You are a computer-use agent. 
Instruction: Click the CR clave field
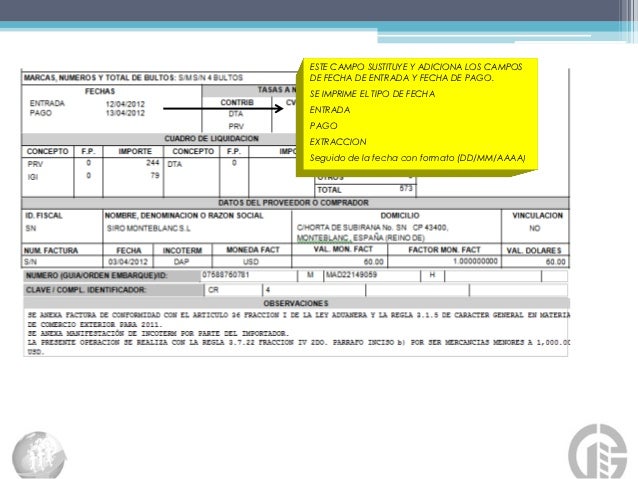(233, 290)
